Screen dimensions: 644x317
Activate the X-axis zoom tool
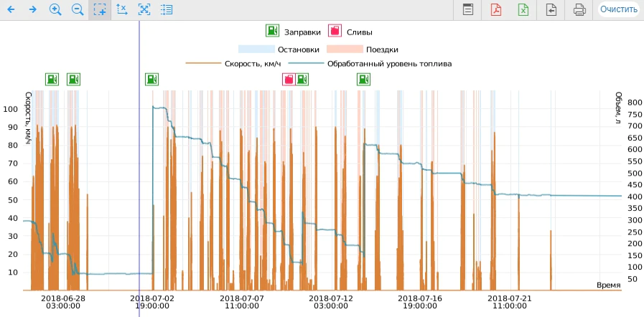121,9
